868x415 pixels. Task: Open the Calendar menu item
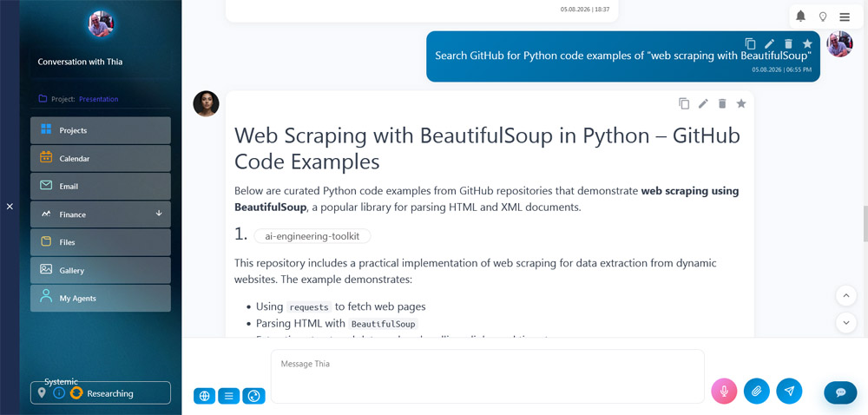pos(100,158)
